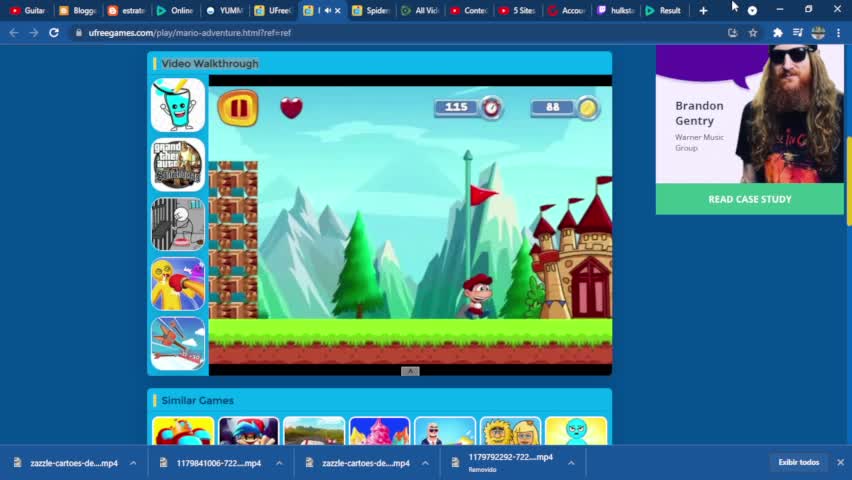The width and height of the screenshot is (852, 480).
Task: Expand options for second zazzle-cartoes download
Action: coord(425,463)
